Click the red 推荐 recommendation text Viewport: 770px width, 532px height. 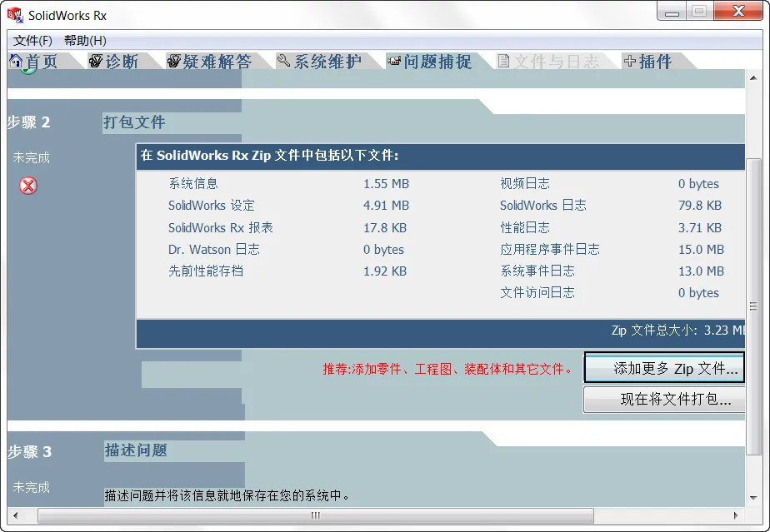[x=447, y=369]
